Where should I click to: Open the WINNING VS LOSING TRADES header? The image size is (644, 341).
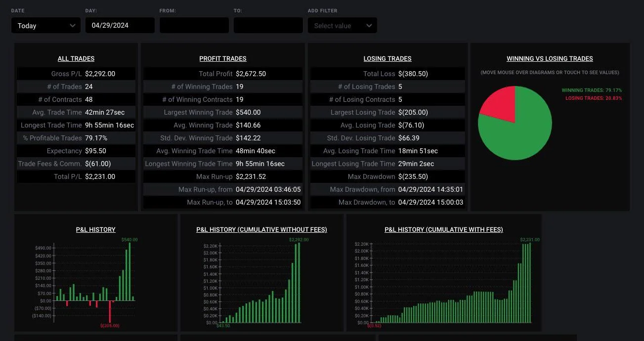pyautogui.click(x=549, y=58)
